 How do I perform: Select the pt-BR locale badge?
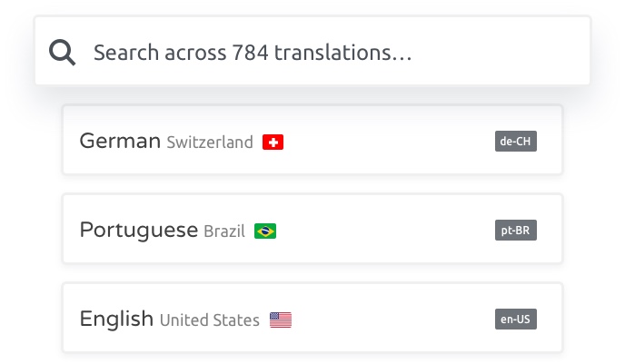click(516, 231)
